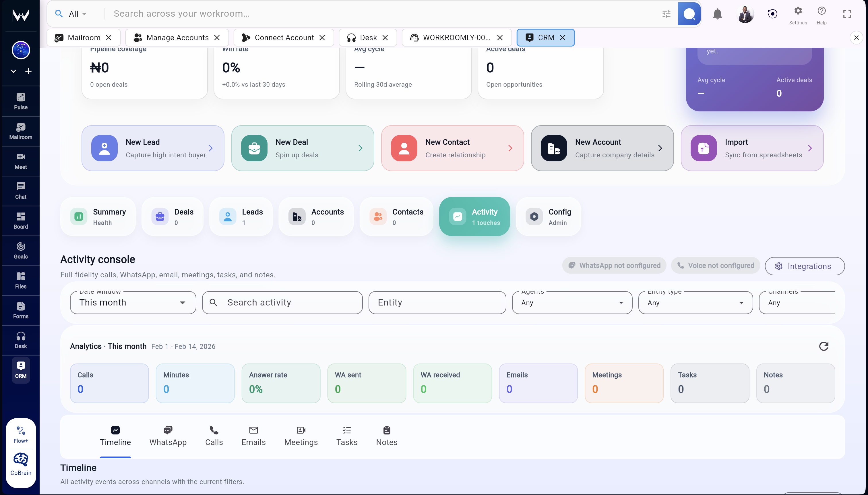Click the Search activity input field
The width and height of the screenshot is (868, 495).
tap(282, 302)
